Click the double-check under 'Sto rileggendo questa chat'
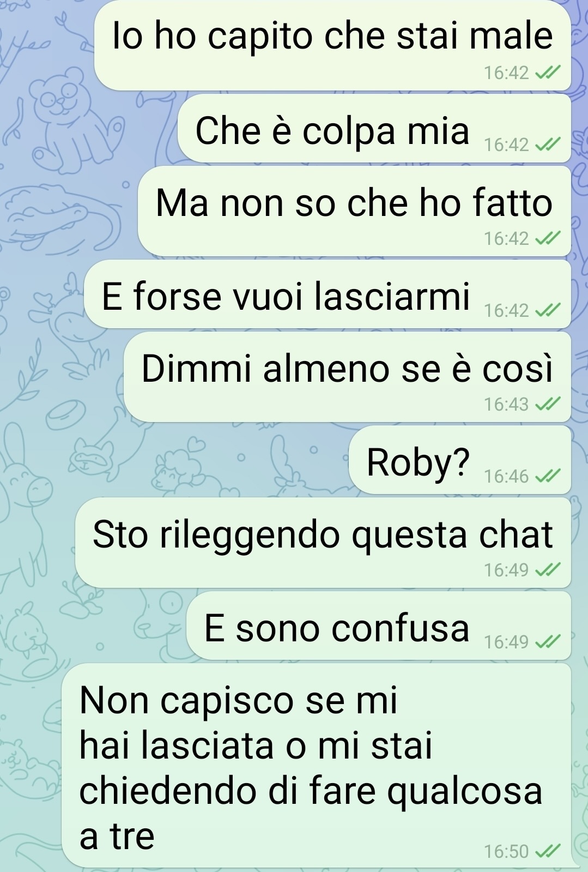The width and height of the screenshot is (588, 872). [x=547, y=570]
